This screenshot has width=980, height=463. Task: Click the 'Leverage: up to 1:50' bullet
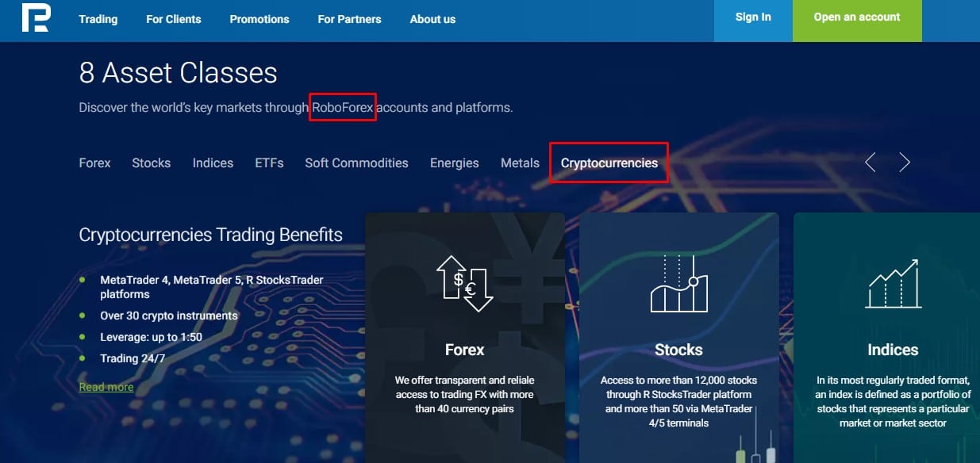[151, 337]
